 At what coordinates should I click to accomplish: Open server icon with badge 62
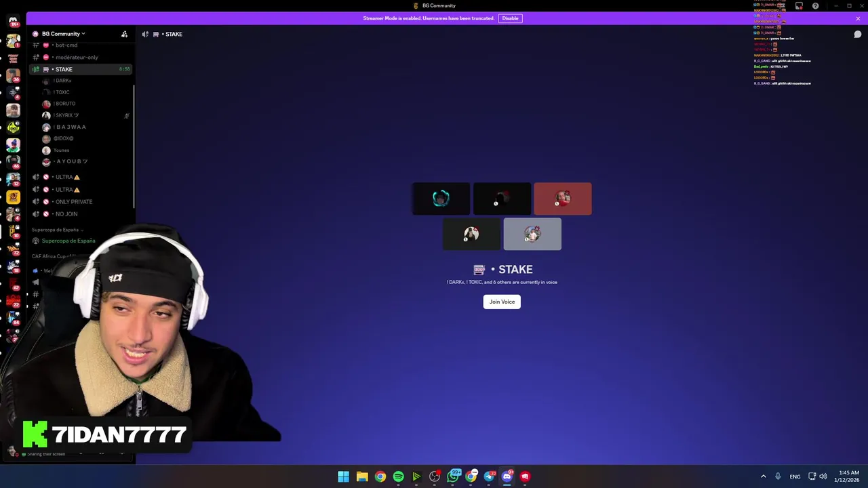click(13, 284)
